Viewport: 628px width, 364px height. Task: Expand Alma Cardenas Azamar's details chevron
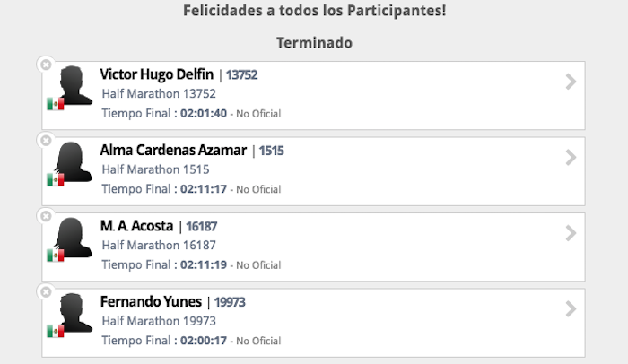(571, 158)
